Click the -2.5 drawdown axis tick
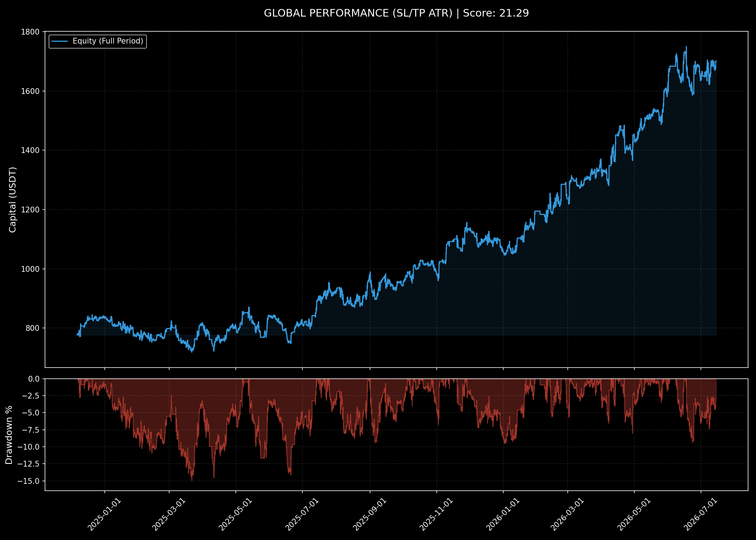Viewport: 756px width, 540px height. (30, 396)
